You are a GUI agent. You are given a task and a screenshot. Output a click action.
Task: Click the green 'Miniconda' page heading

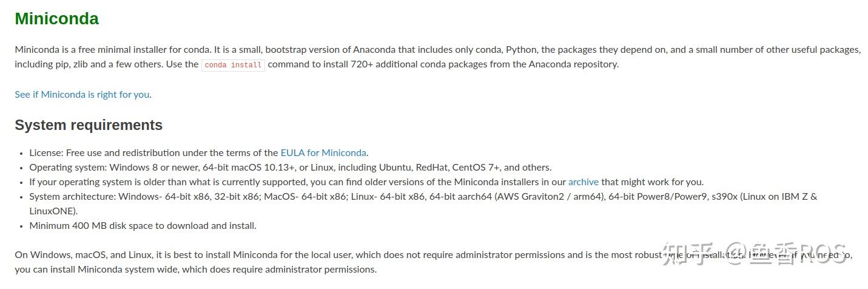pyautogui.click(x=56, y=19)
